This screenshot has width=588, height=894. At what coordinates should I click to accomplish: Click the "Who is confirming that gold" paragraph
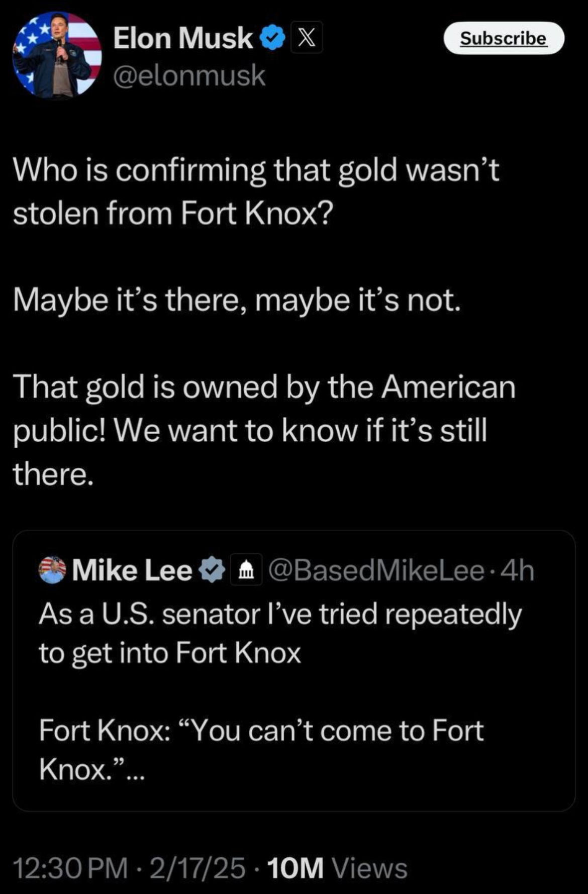pyautogui.click(x=256, y=191)
